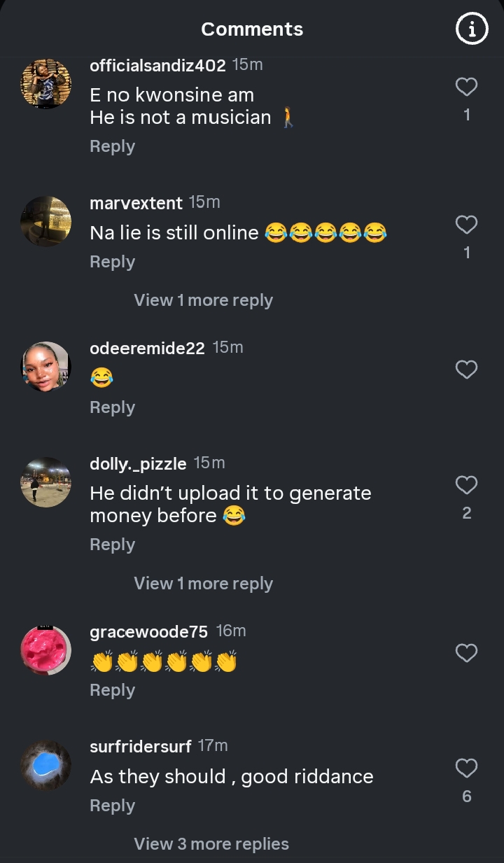Like dolly._pizzle's comment
The image size is (504, 863).
click(466, 485)
